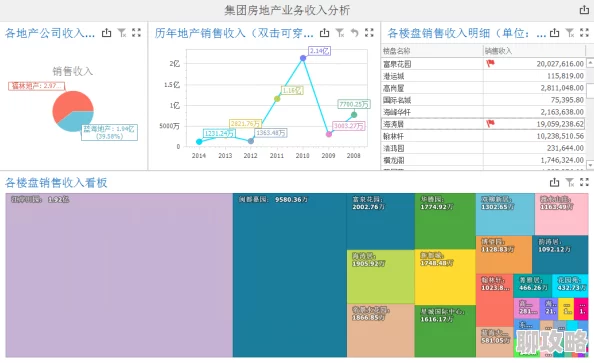594x363 pixels.
Task: Select the 1128.83万 orange treemap tile
Action: click(x=504, y=255)
